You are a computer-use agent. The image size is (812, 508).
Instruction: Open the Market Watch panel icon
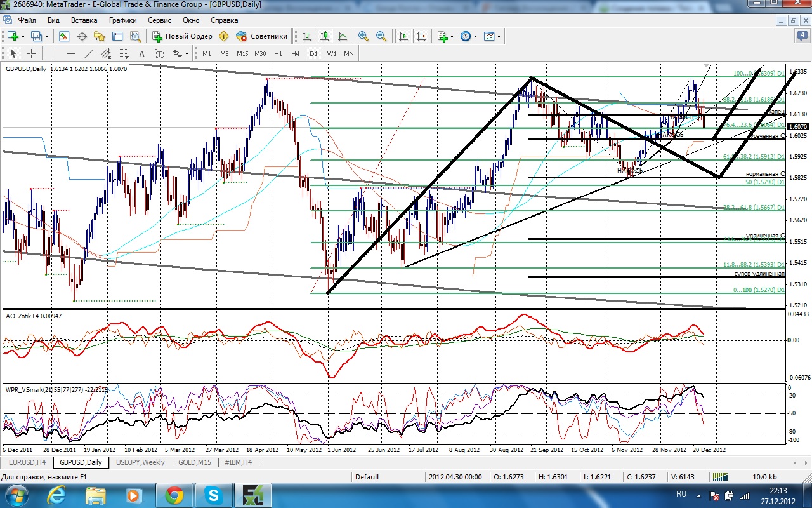tap(64, 36)
